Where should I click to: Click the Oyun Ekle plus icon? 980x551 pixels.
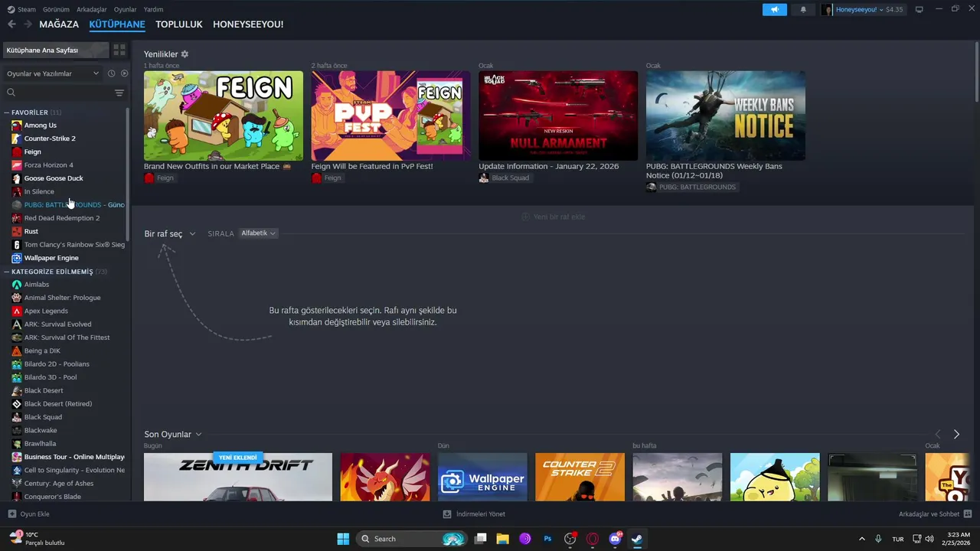[x=11, y=514]
